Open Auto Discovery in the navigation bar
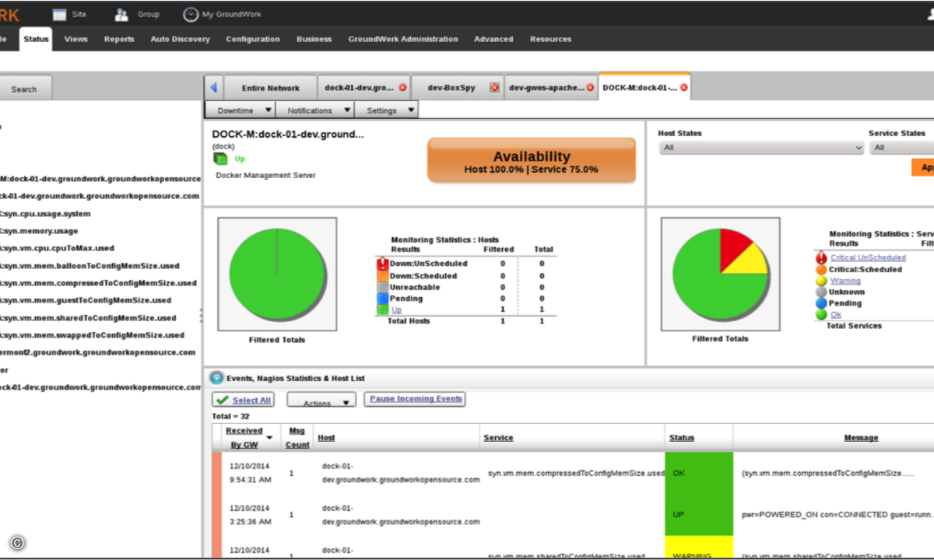 (x=180, y=39)
